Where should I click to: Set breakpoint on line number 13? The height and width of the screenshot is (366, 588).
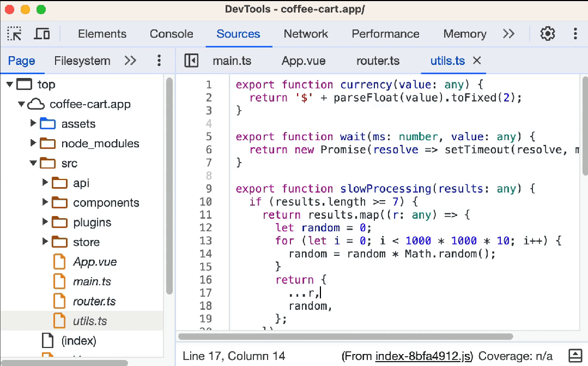click(x=205, y=241)
